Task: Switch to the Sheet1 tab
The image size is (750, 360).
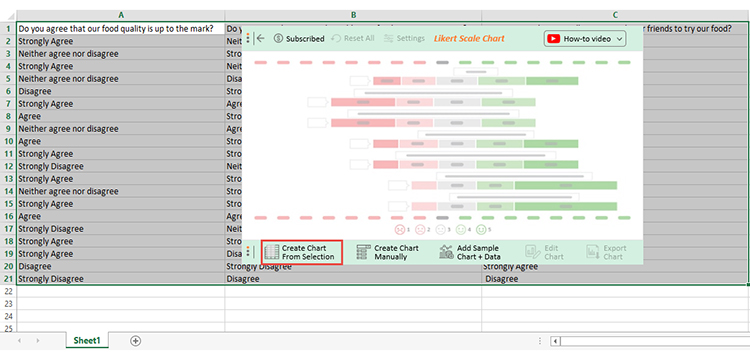Action: click(87, 340)
